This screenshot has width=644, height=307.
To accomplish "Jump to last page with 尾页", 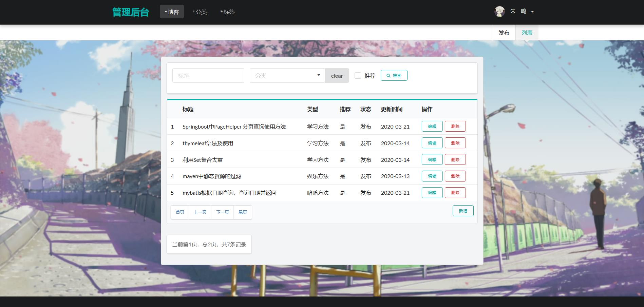I will pyautogui.click(x=243, y=212).
